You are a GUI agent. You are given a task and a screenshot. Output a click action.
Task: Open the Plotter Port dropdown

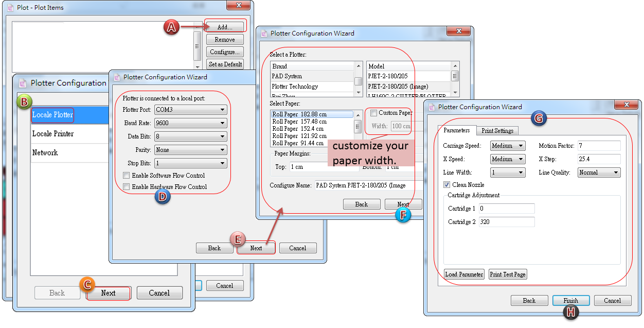pos(190,110)
